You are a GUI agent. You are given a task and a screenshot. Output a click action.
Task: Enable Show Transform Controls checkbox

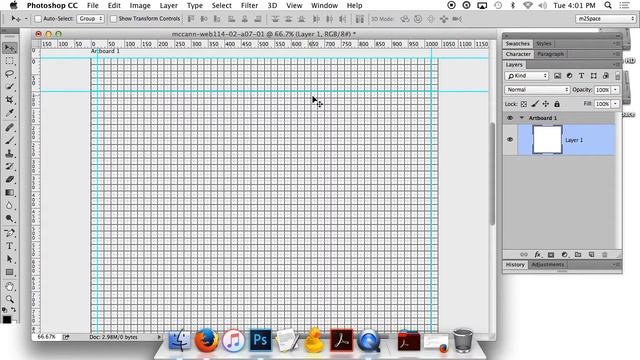click(113, 19)
